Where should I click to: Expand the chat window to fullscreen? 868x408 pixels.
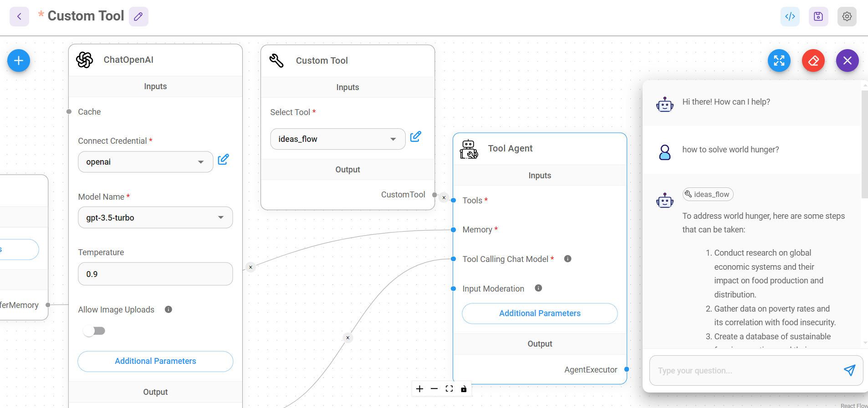779,60
